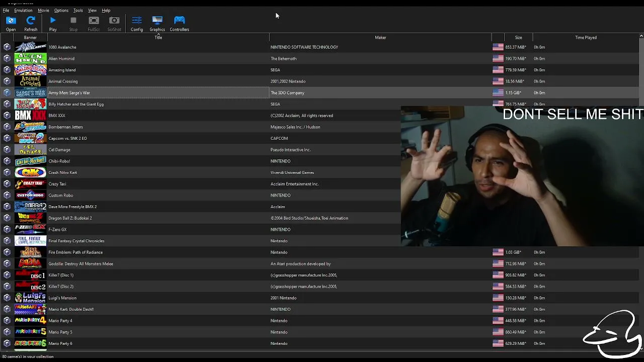This screenshot has width=644, height=362.
Task: Click maker "The Behemoth"
Action: [284, 59]
